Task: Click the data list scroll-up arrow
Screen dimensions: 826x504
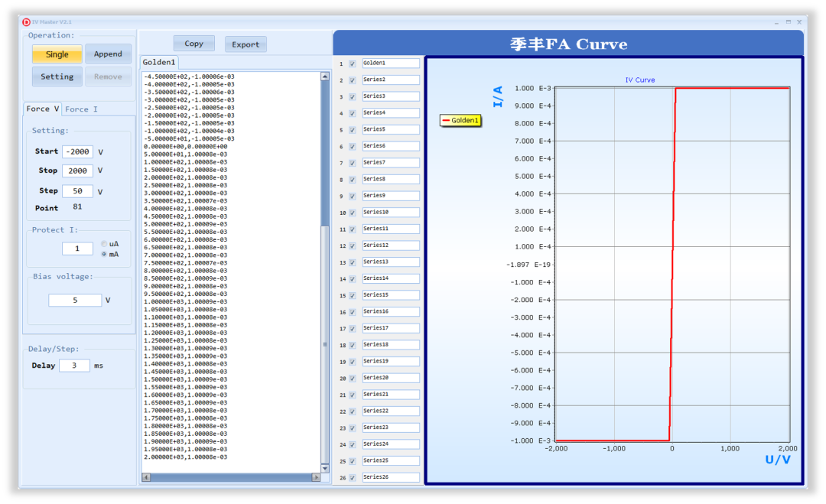Action: tap(325, 77)
